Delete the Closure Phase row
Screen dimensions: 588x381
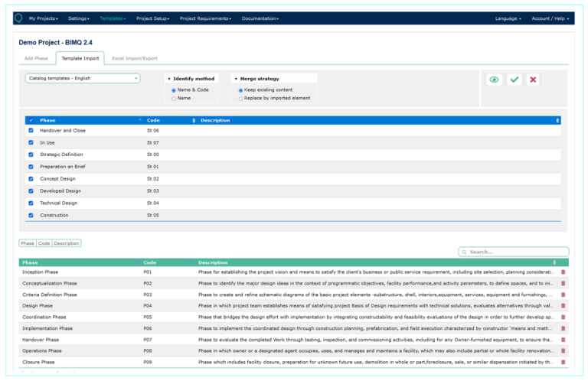click(x=563, y=362)
